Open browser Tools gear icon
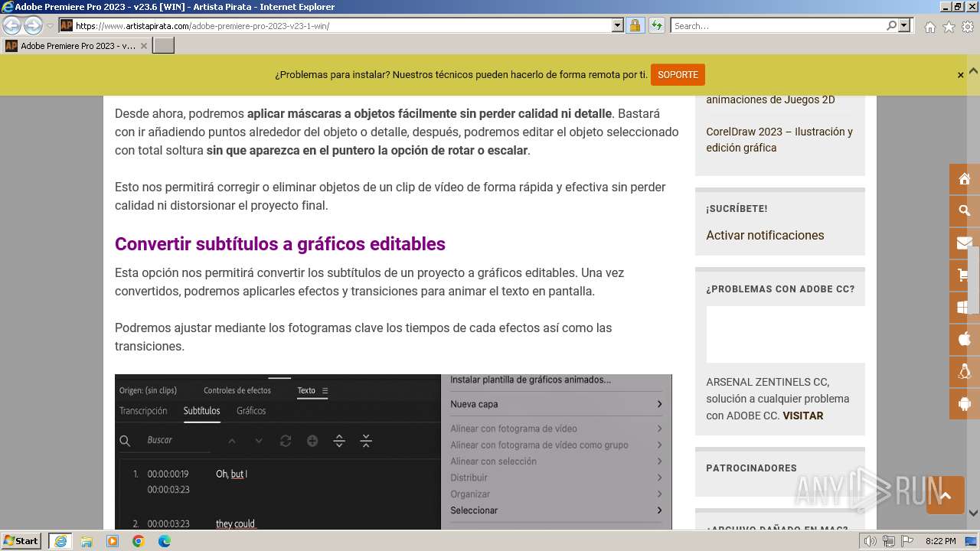The width and height of the screenshot is (980, 551). (968, 27)
